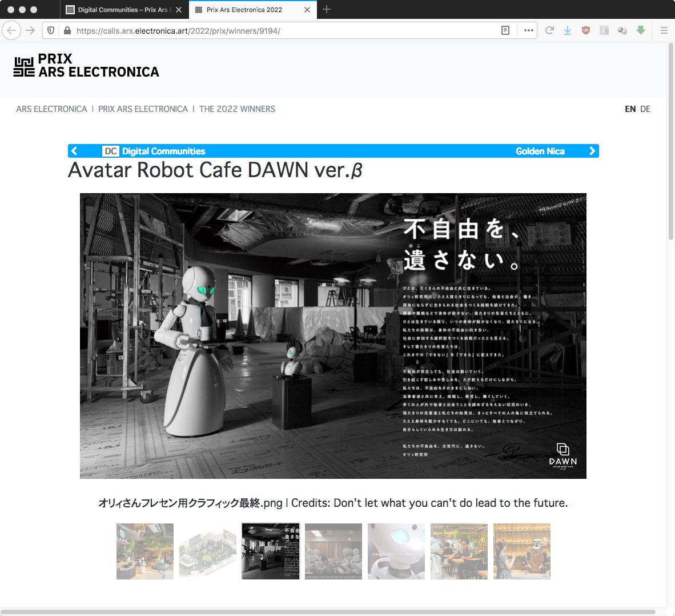Click Digital Communities category label
This screenshot has height=616, width=675.
[x=163, y=151]
